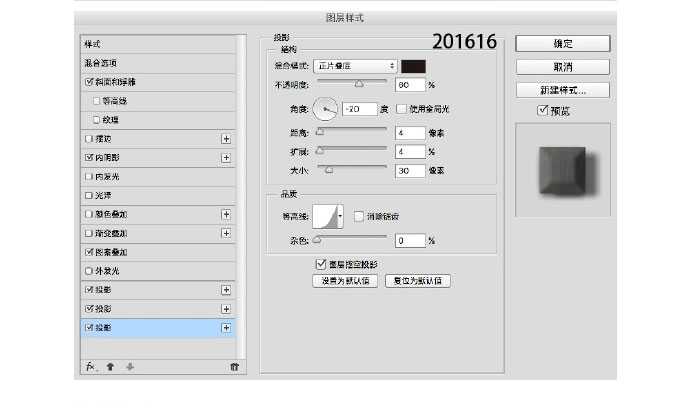Viewport: 690px width, 408px height.
Task: Click the 大小 size input field
Action: (x=410, y=171)
